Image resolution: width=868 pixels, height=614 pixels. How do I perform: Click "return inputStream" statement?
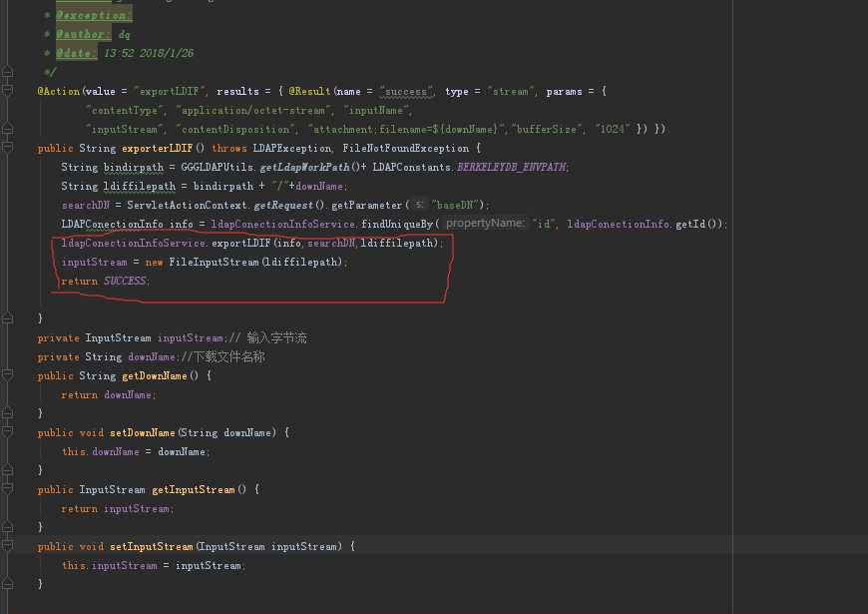[x=118, y=508]
